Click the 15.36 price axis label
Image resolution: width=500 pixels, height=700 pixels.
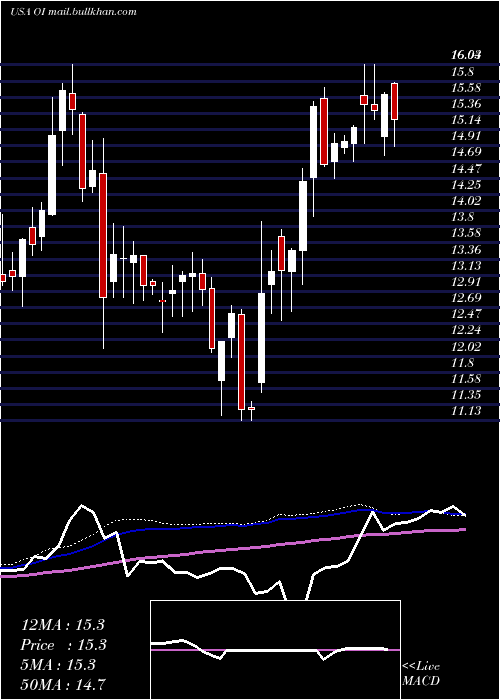[x=466, y=104]
